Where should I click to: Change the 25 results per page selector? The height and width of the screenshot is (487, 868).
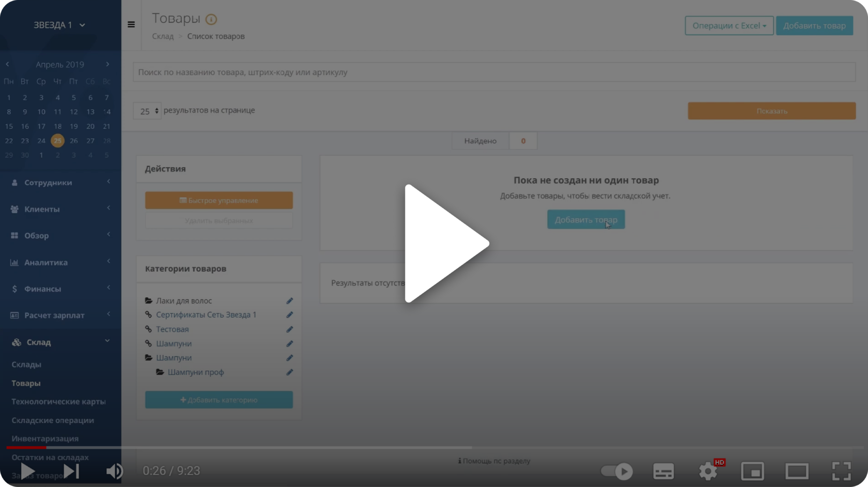[x=147, y=111]
